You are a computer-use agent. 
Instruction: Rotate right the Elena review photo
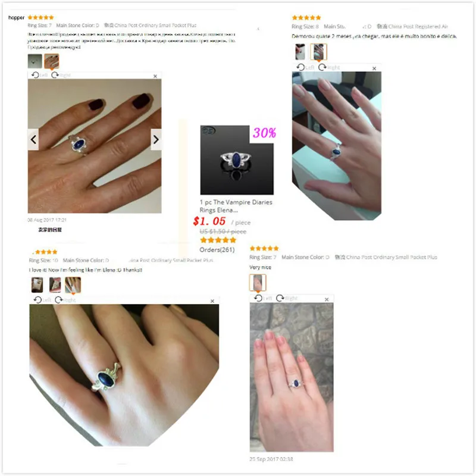[x=65, y=300]
